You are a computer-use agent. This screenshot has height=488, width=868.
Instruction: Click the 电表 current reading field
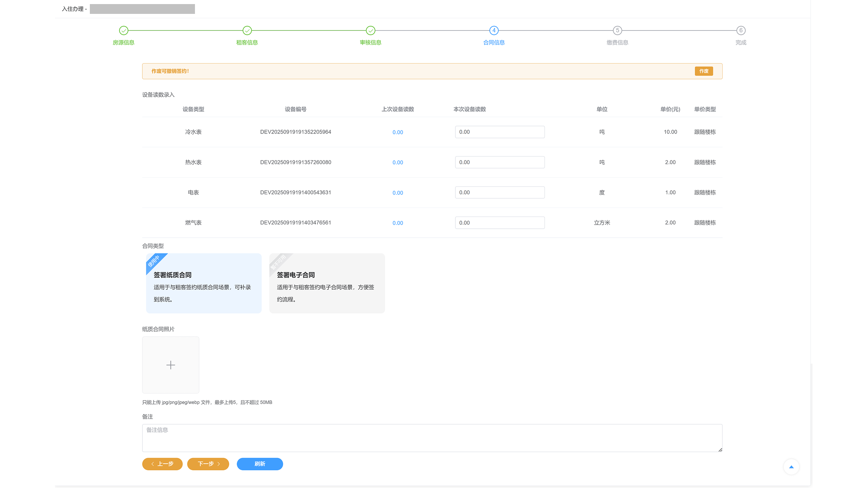point(500,192)
